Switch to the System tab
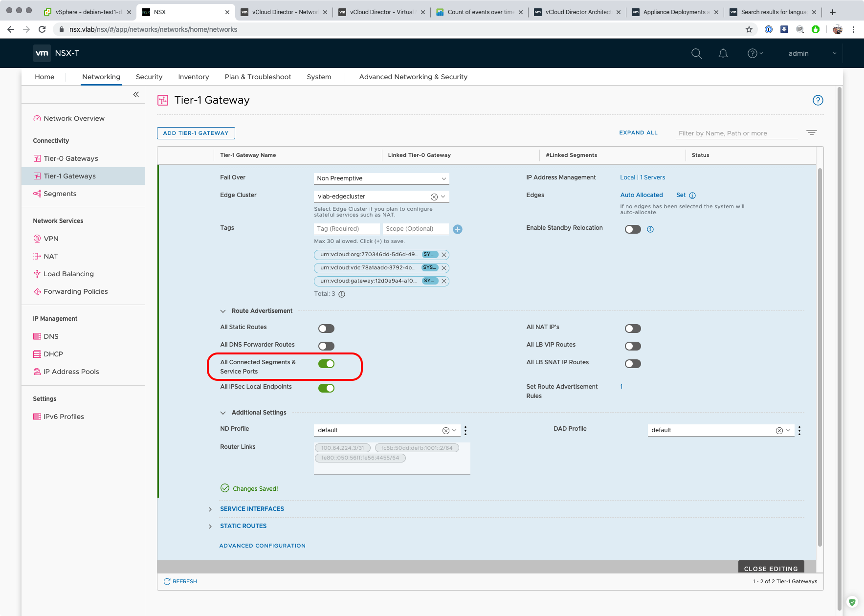 [319, 77]
